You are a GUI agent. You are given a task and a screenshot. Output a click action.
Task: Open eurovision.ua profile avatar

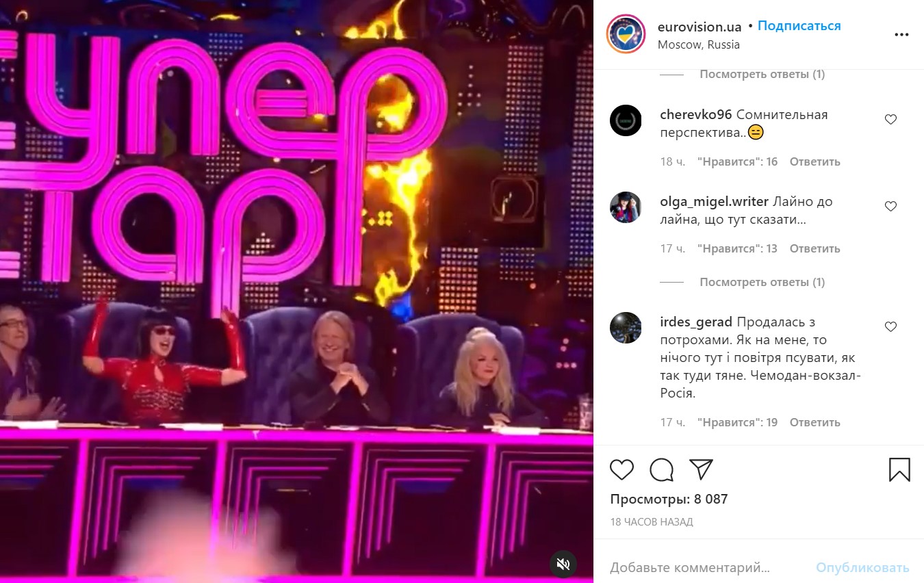point(626,33)
